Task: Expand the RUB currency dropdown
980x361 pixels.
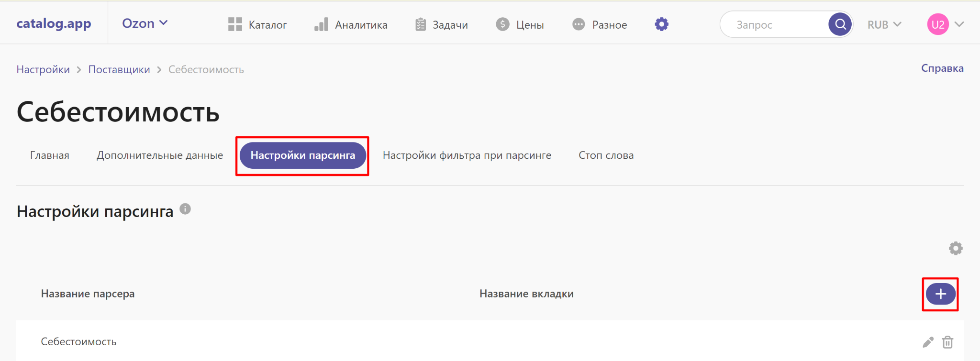Action: coord(884,24)
